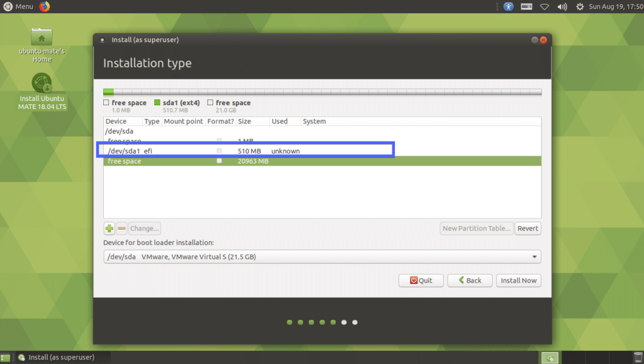The height and width of the screenshot is (364, 644).
Task: Click the Show Desktop icon in bottom-right corner
Action: point(549,357)
